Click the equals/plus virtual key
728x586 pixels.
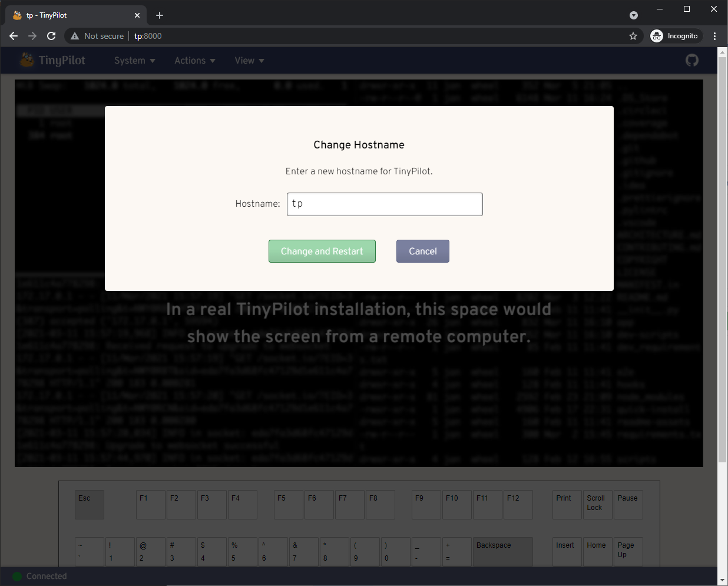457,552
